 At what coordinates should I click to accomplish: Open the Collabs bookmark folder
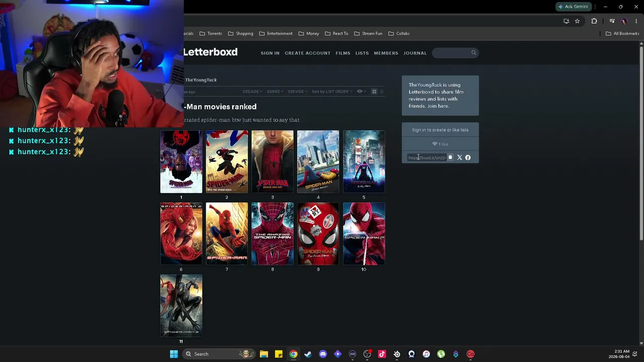(x=399, y=34)
